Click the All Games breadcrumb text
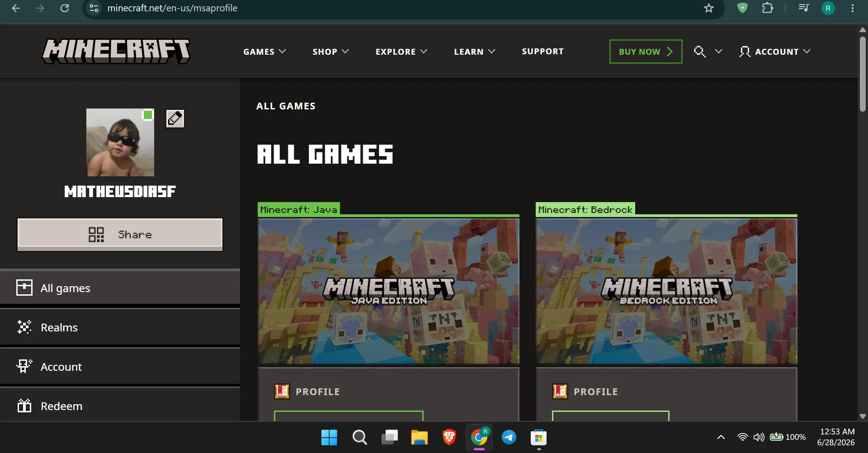 point(286,106)
